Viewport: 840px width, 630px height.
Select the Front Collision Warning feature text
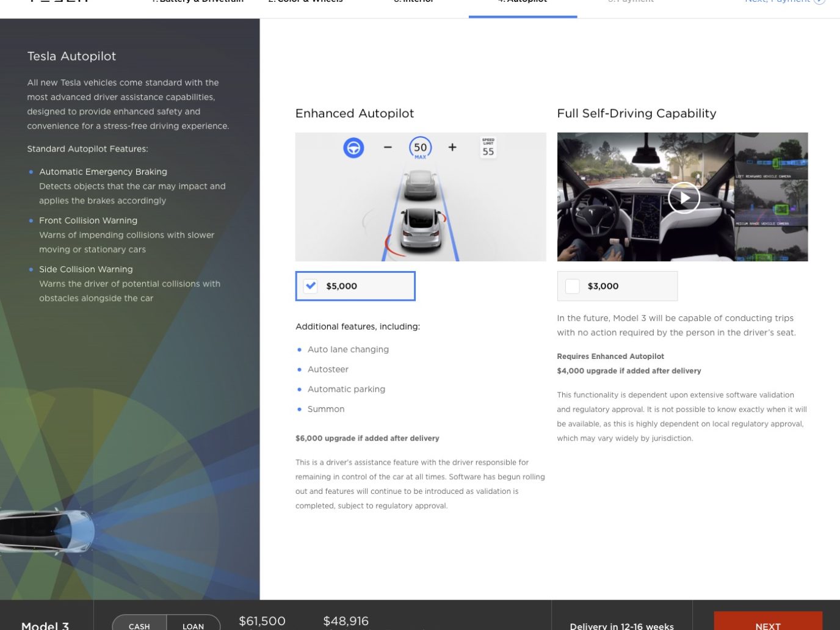[x=89, y=220]
